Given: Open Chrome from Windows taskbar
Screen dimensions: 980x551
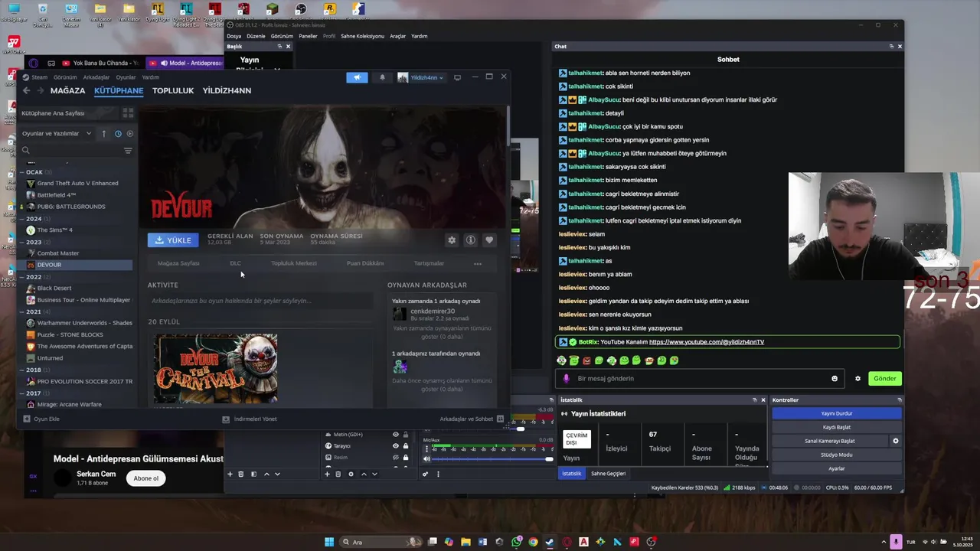Looking at the screenshot, I should point(533,542).
